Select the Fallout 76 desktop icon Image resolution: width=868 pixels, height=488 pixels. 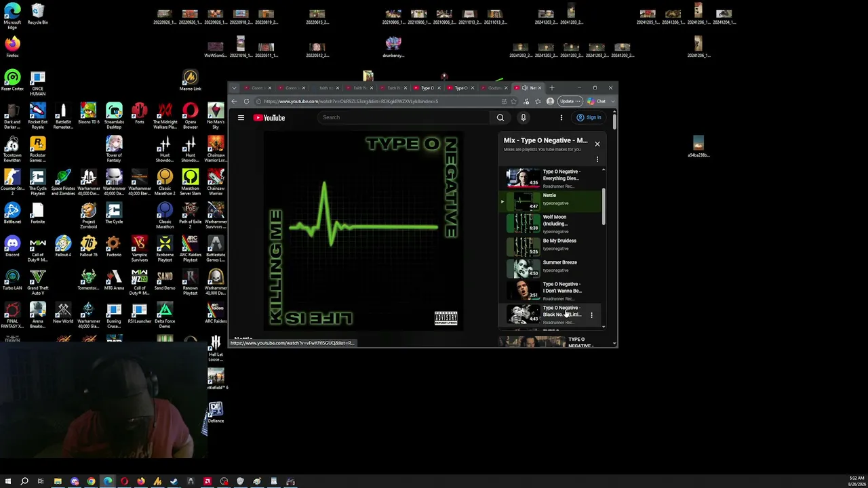[x=88, y=247]
